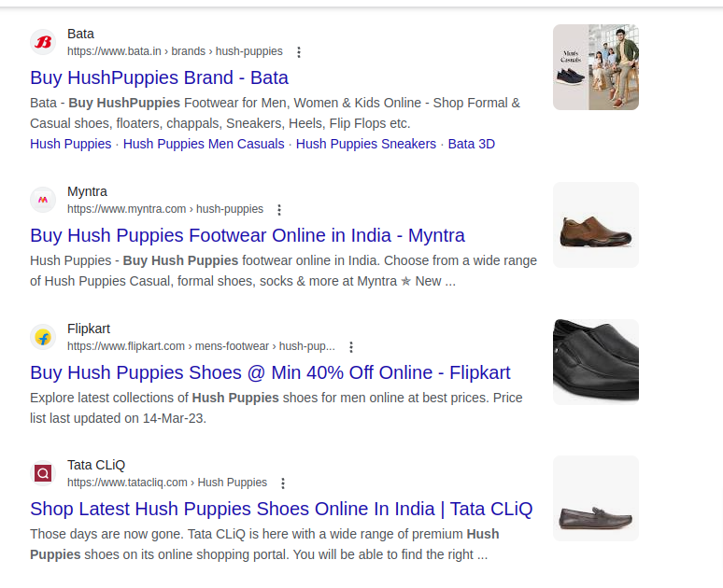Open 'Shop Latest Hush Puppies Shoes Online' Tata CLiQ link
The width and height of the screenshot is (723, 588).
click(x=281, y=510)
